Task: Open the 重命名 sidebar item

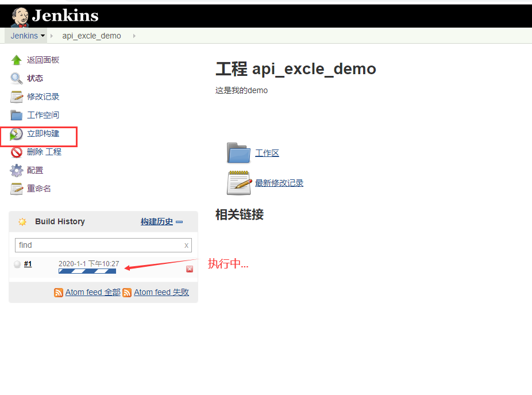Action: click(39, 189)
